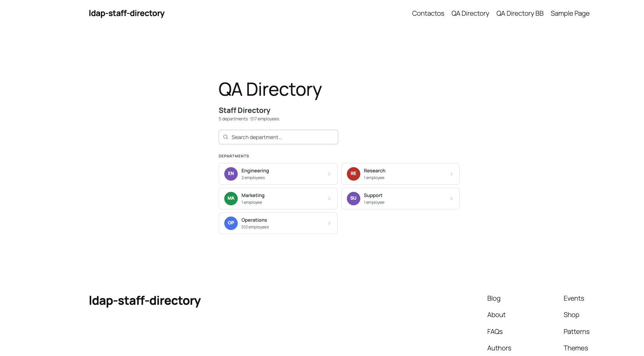The width and height of the screenshot is (644, 356).
Task: Click the SU Support avatar badge
Action: pyautogui.click(x=353, y=199)
